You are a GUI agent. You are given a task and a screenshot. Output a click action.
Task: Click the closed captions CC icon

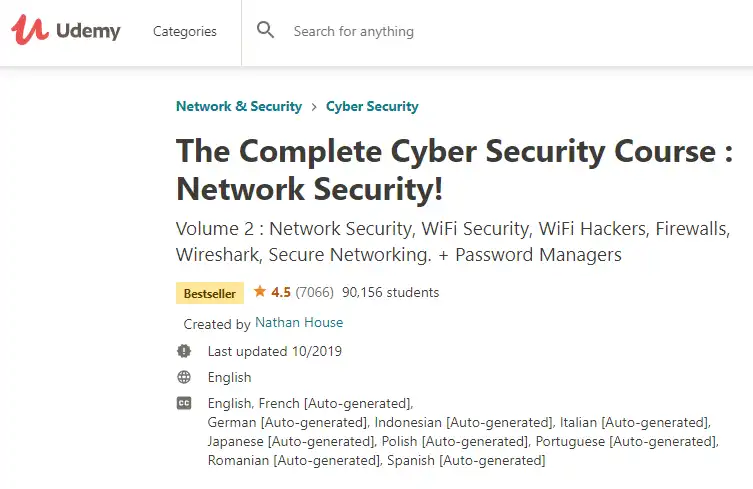point(183,403)
